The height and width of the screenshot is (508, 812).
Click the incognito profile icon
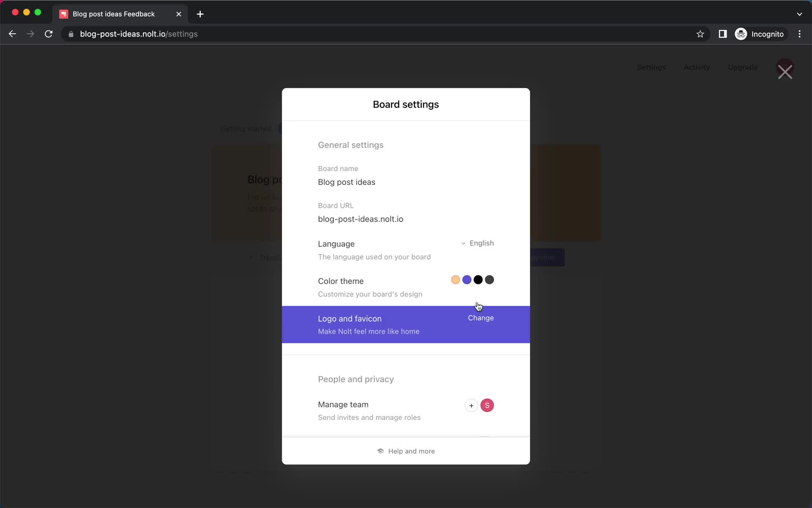coord(741,34)
